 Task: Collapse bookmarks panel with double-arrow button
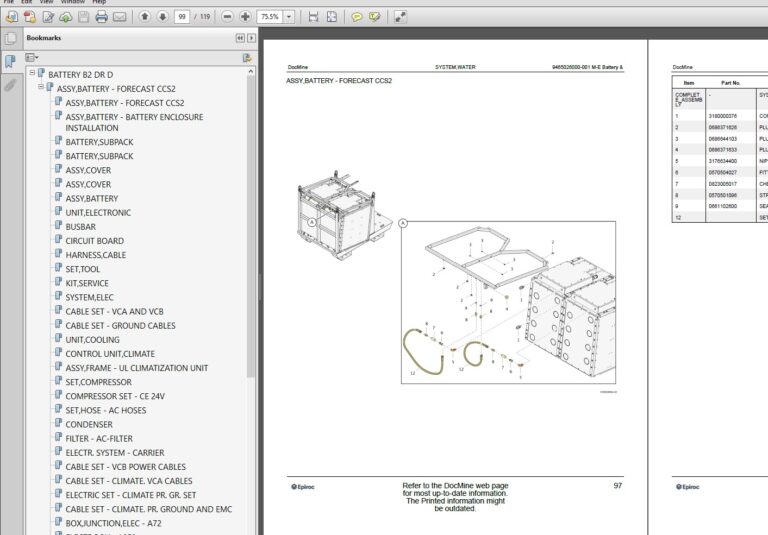click(240, 38)
